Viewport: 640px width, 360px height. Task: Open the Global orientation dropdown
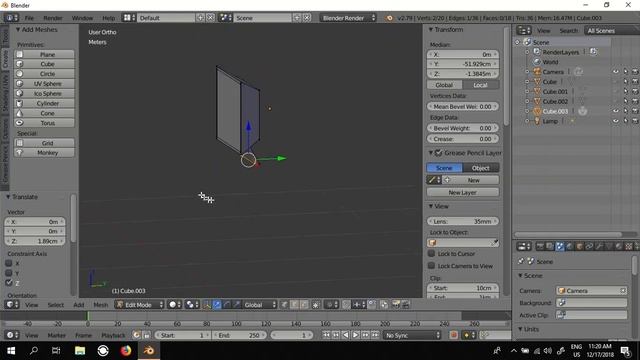pos(260,305)
